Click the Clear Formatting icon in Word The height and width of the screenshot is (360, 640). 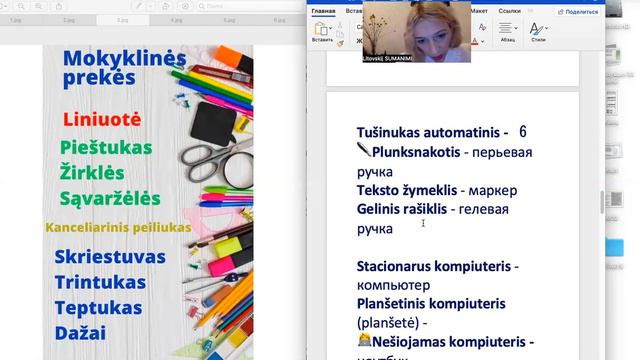coord(482,27)
